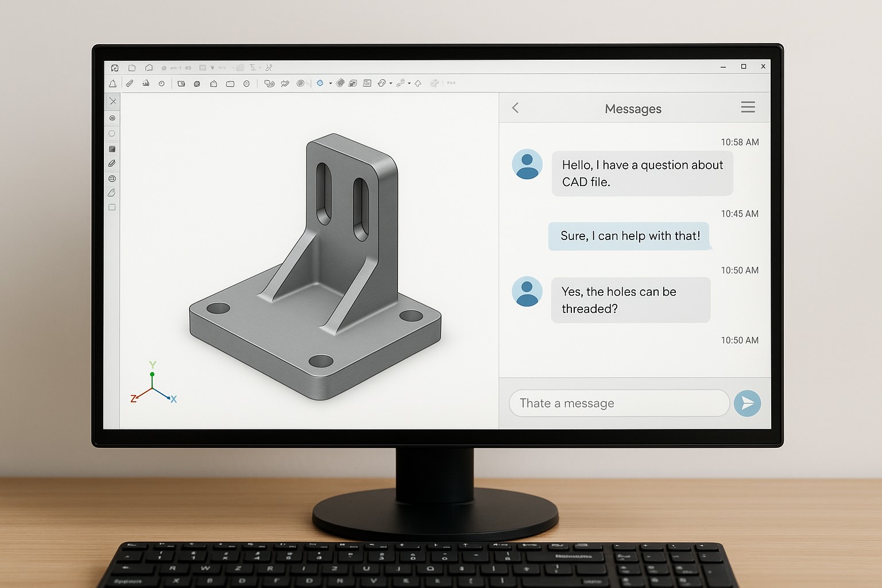Click the layered sheets toolbar icon

(341, 83)
